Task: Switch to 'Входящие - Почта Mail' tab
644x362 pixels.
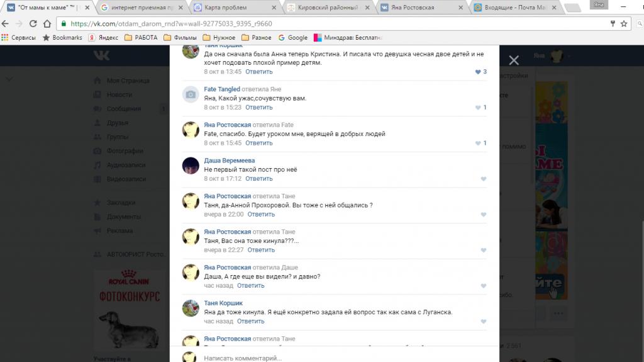Action: [x=514, y=8]
